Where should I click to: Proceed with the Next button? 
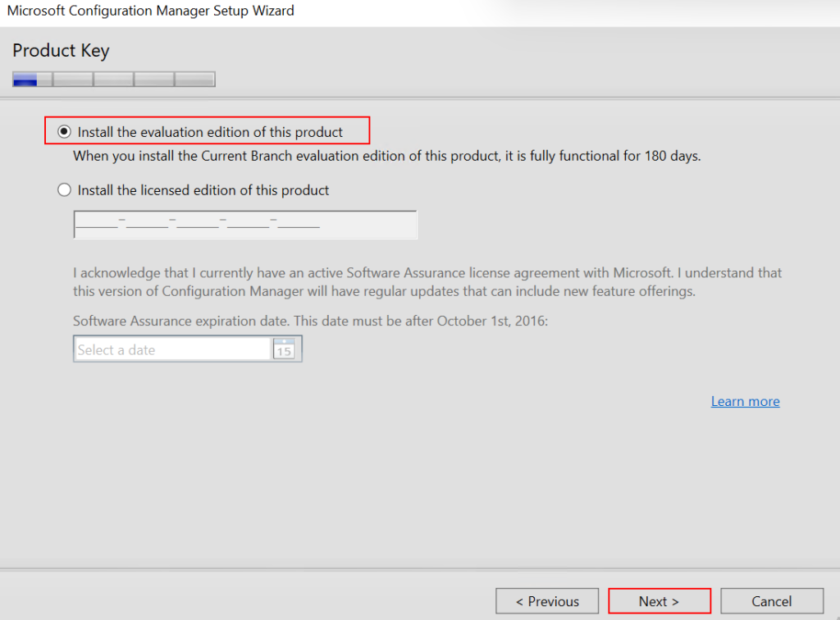659,601
